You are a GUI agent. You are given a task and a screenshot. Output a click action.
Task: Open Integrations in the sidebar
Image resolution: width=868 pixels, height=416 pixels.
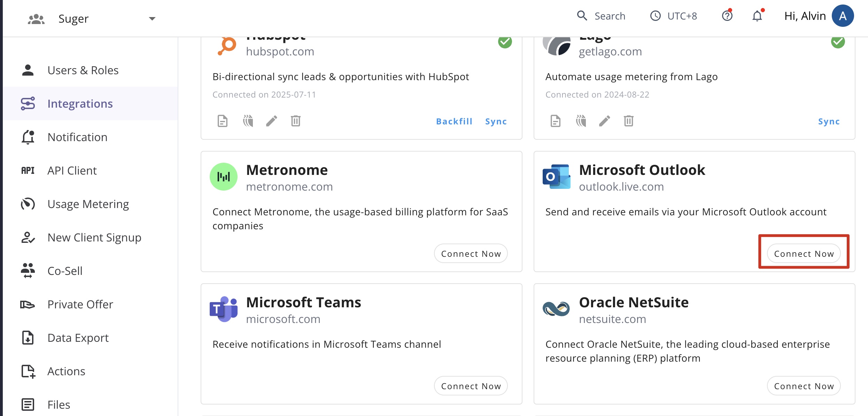[x=80, y=103]
